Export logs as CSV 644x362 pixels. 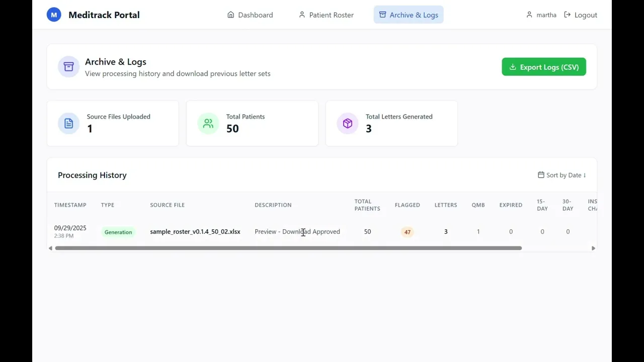[x=544, y=67]
